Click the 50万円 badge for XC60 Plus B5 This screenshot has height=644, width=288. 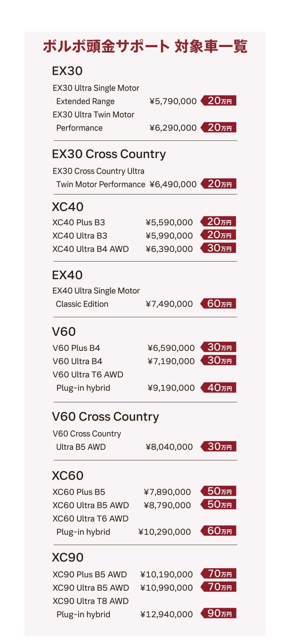pyautogui.click(x=218, y=491)
